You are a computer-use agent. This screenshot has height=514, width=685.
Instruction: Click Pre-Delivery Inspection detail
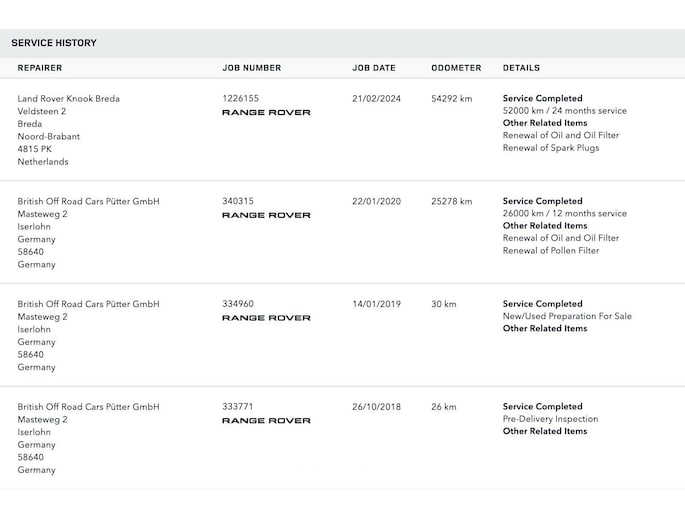pyautogui.click(x=550, y=418)
